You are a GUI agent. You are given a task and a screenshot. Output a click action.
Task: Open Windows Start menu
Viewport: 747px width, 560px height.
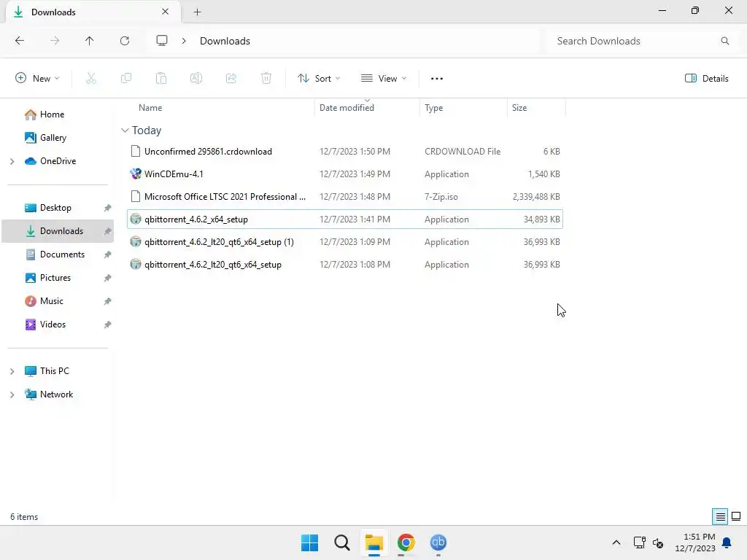click(x=309, y=542)
